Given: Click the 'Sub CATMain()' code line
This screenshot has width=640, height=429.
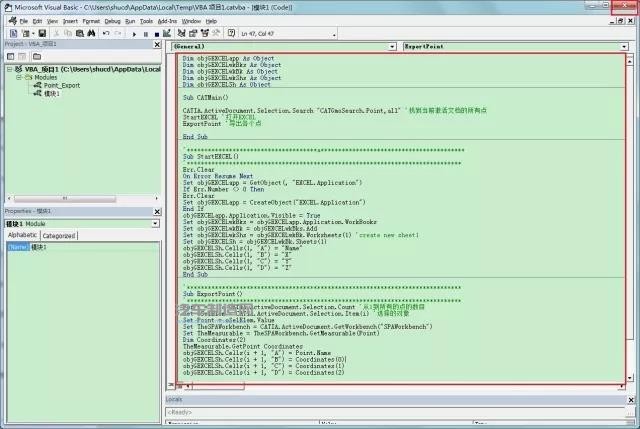Looking at the screenshot, I should [x=206, y=98].
